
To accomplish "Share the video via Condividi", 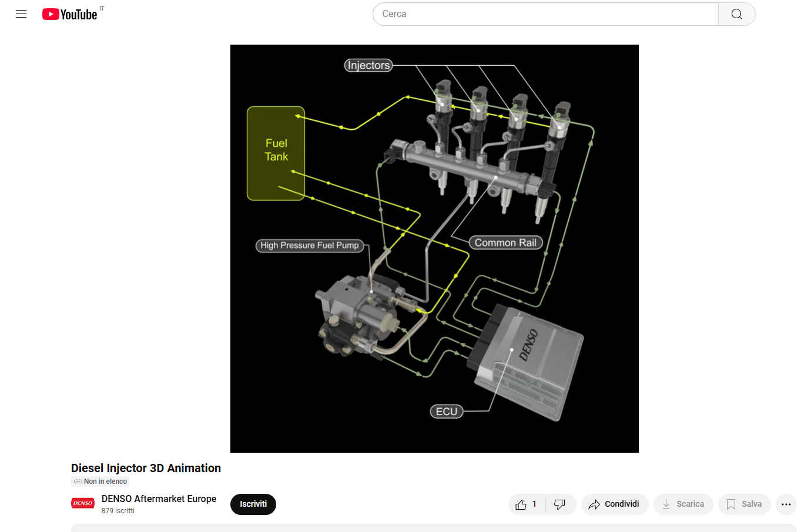I will 615,504.
